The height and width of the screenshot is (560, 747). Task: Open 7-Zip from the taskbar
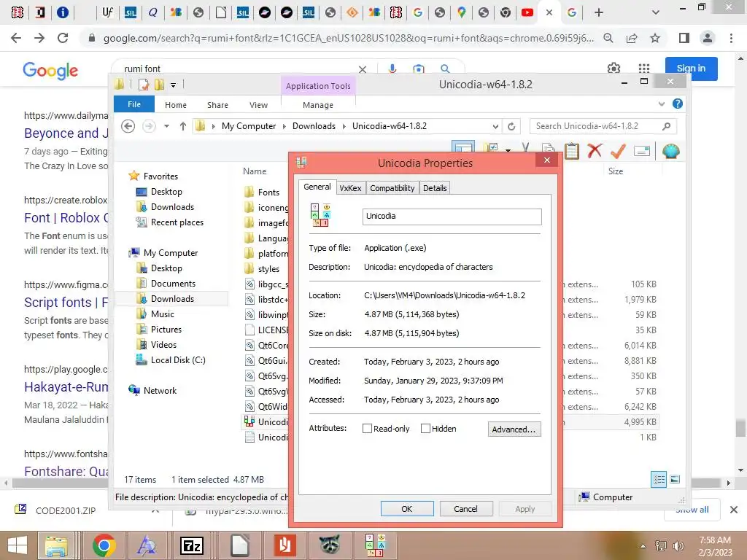[x=192, y=545]
